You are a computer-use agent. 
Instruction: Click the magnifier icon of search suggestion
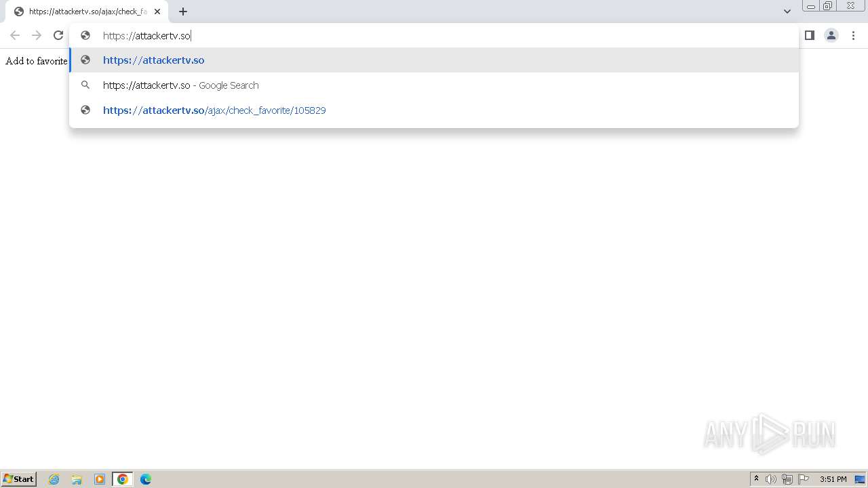click(85, 85)
